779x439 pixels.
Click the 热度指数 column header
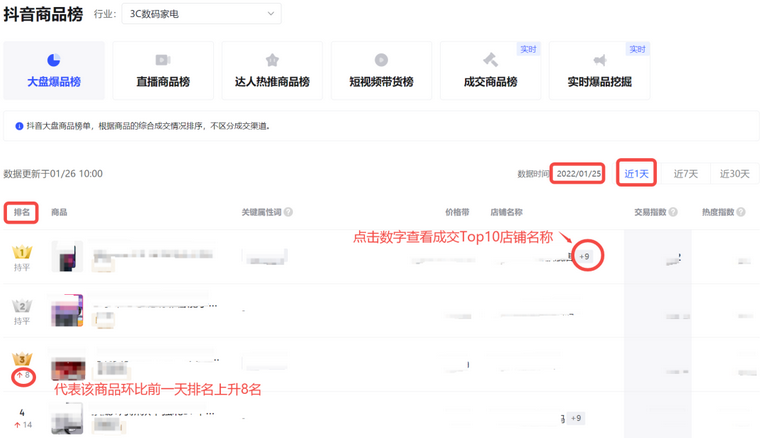718,212
